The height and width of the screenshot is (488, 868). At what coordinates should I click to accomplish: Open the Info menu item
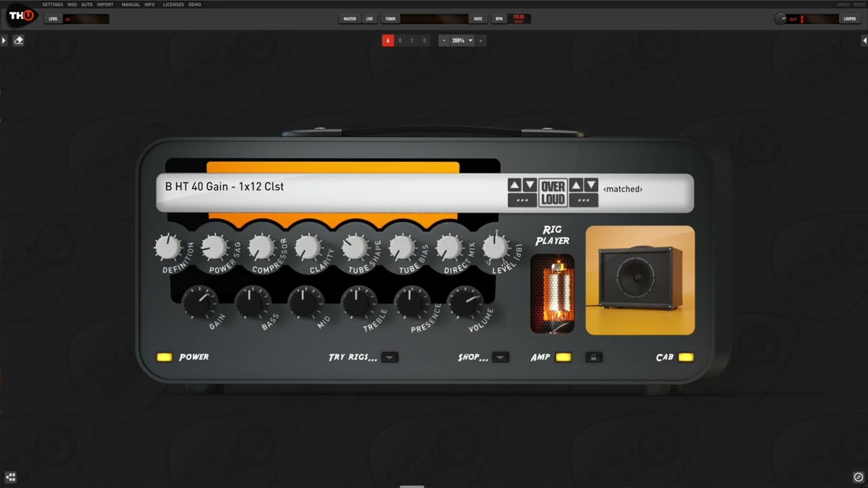(150, 5)
